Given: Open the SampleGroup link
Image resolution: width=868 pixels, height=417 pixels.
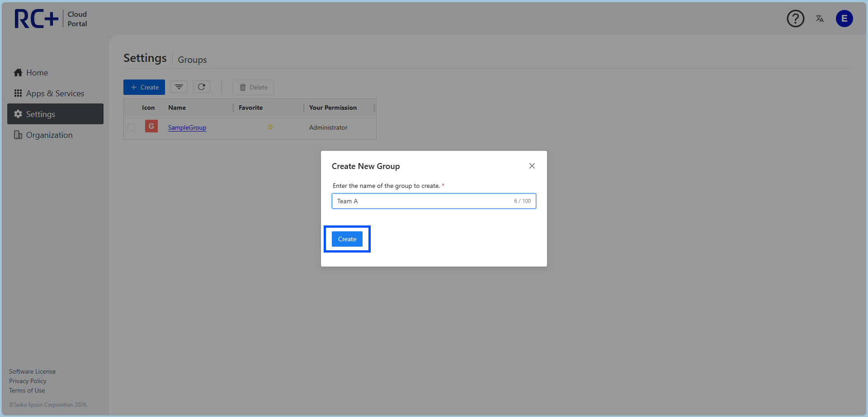Looking at the screenshot, I should pos(187,127).
